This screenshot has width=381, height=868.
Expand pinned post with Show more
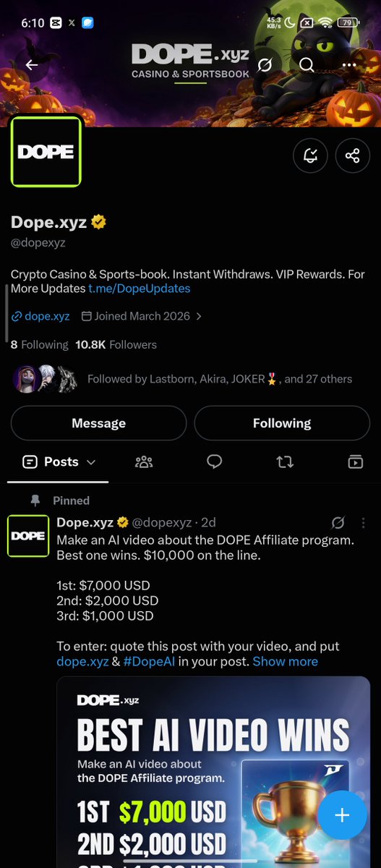[x=285, y=661]
